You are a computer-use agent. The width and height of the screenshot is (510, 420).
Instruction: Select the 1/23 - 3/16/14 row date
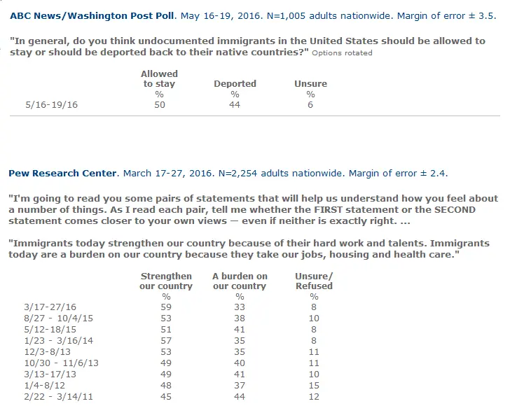[x=53, y=340]
